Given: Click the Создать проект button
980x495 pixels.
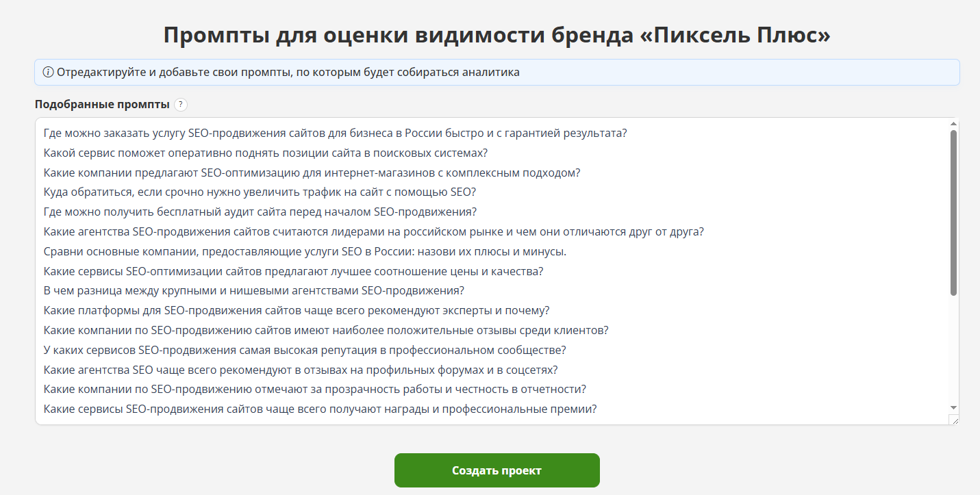Looking at the screenshot, I should pyautogui.click(x=497, y=470).
